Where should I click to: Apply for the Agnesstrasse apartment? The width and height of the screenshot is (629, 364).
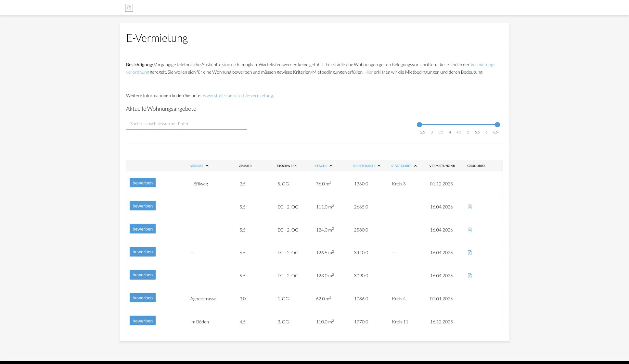(142, 298)
